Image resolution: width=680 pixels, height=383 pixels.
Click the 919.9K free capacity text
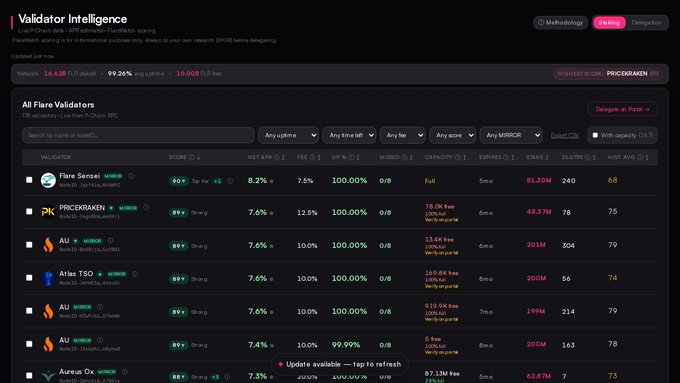click(441, 306)
